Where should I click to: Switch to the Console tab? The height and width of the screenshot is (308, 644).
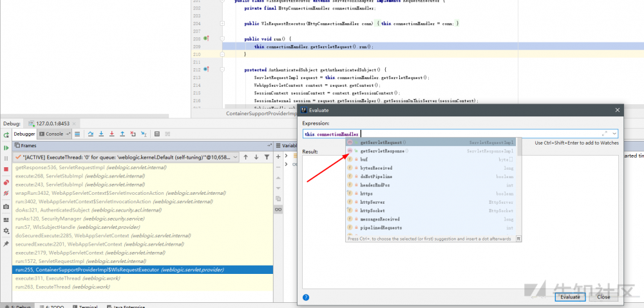click(x=53, y=134)
